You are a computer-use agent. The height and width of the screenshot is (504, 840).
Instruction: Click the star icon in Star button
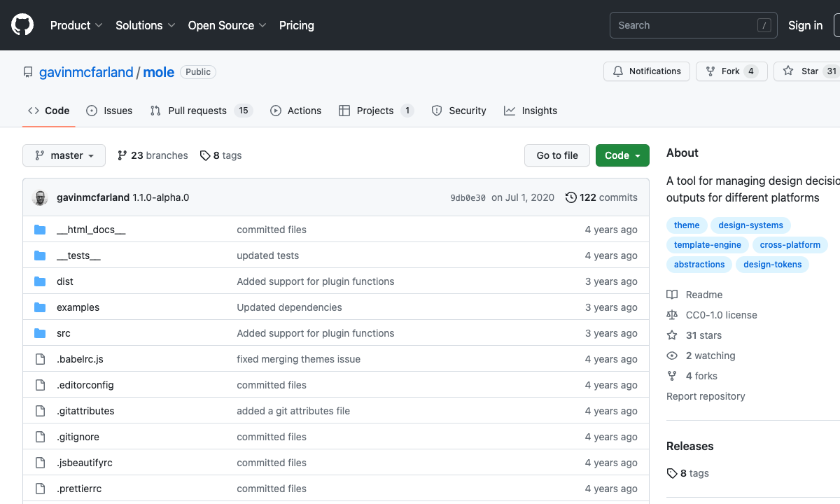[788, 71]
